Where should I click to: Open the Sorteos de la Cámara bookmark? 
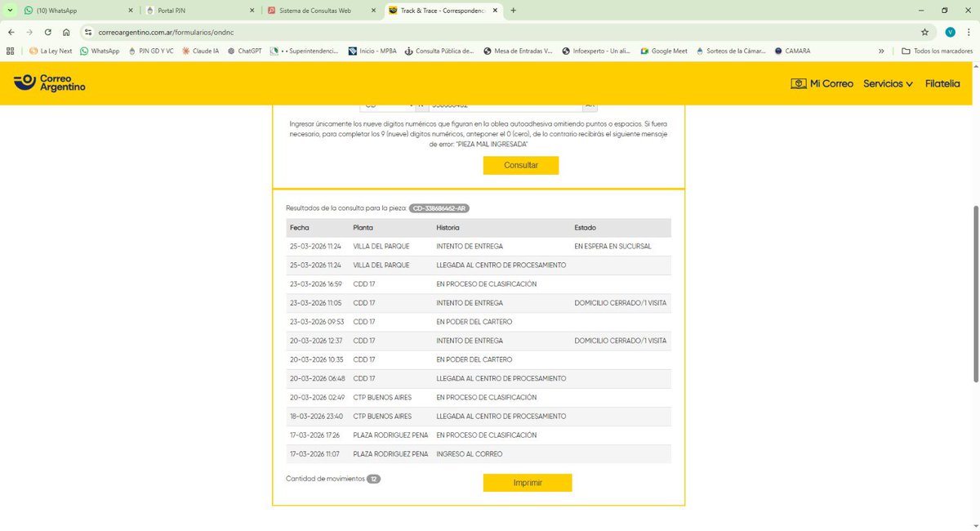(732, 51)
